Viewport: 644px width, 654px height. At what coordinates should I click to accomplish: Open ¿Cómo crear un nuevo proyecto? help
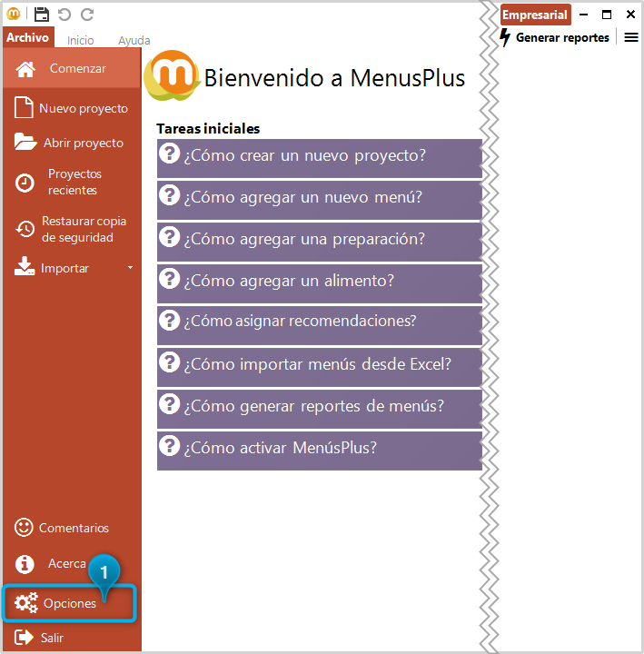click(x=320, y=158)
